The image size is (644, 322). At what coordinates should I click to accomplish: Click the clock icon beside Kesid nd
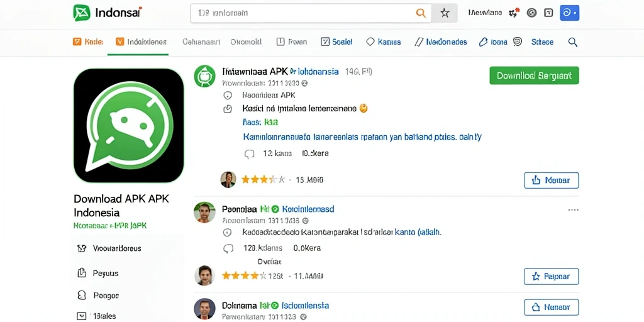coord(228,109)
